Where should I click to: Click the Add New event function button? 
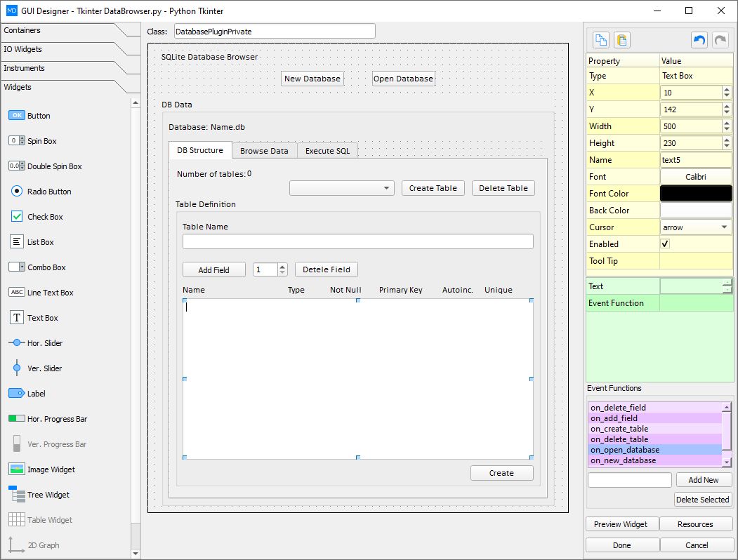pos(704,479)
